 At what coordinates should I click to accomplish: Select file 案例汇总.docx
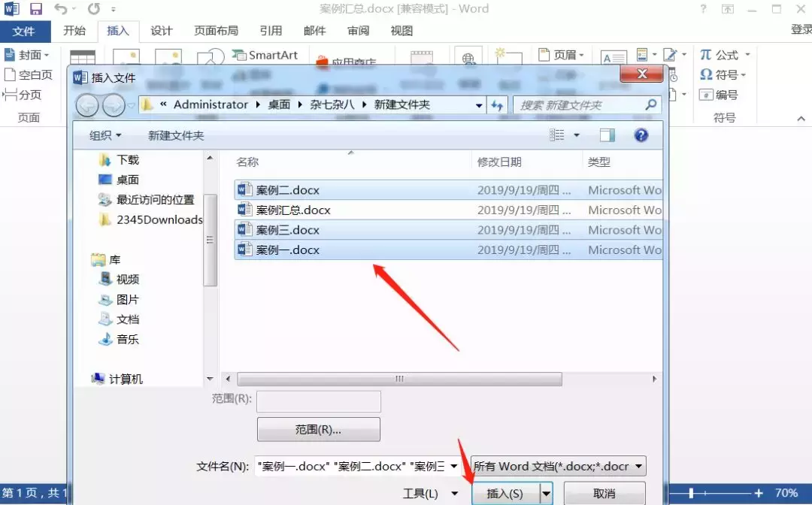click(448, 210)
